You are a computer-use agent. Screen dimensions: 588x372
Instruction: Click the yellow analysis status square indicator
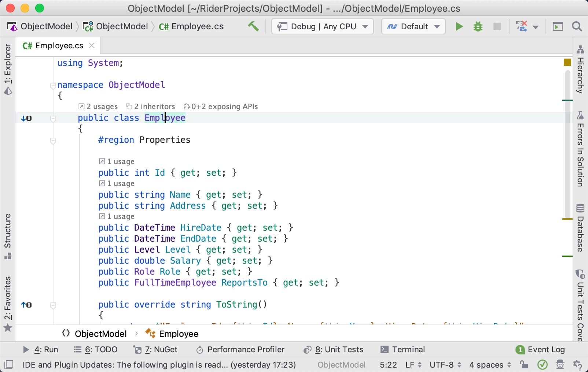pyautogui.click(x=567, y=62)
